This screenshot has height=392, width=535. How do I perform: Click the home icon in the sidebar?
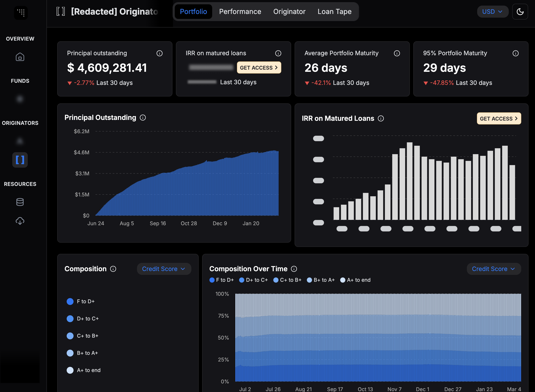20,57
